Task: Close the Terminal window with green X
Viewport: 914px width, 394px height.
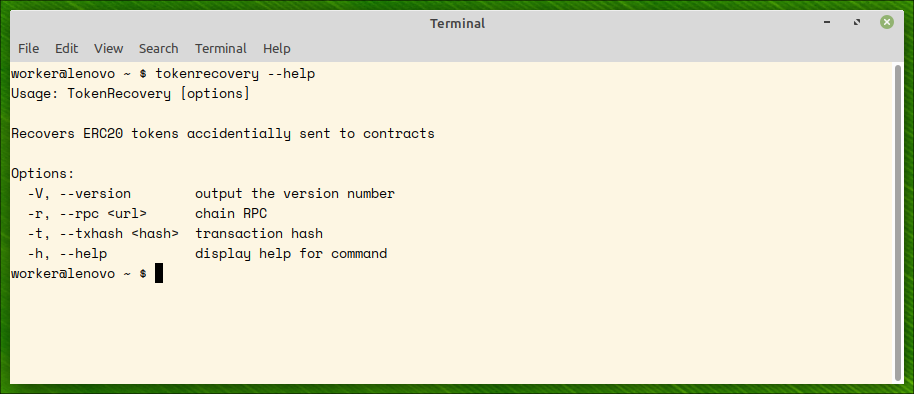Action: click(x=887, y=23)
